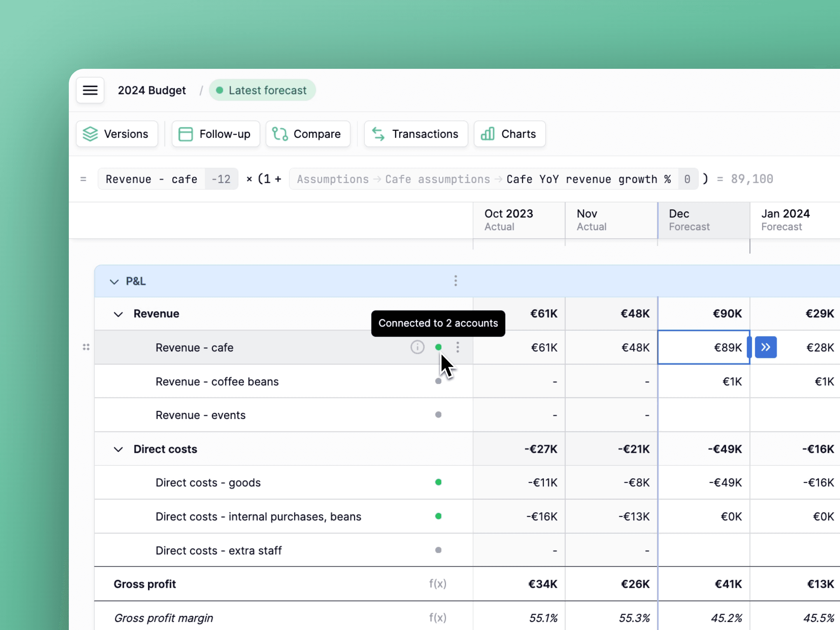Select the Revenue - events row label
840x630 pixels.
tap(200, 415)
